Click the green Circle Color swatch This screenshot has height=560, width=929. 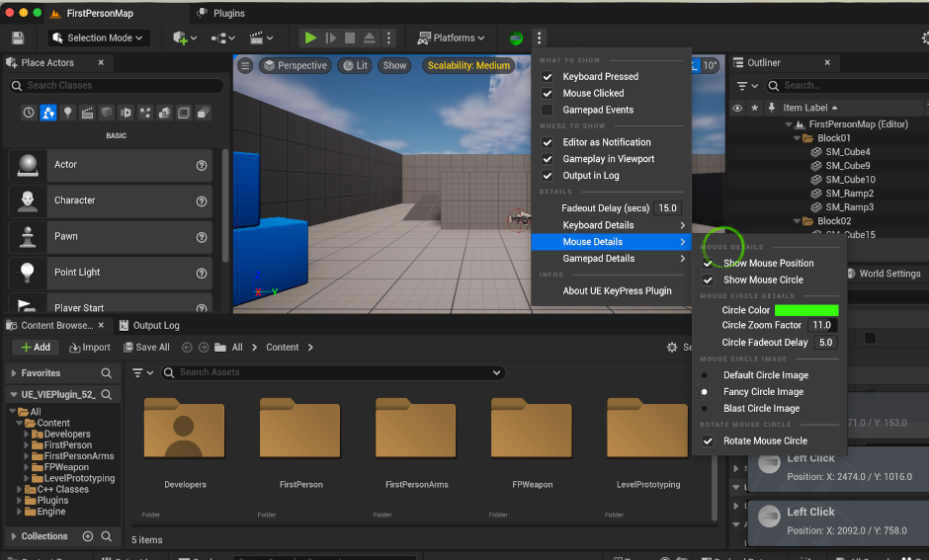tap(805, 310)
